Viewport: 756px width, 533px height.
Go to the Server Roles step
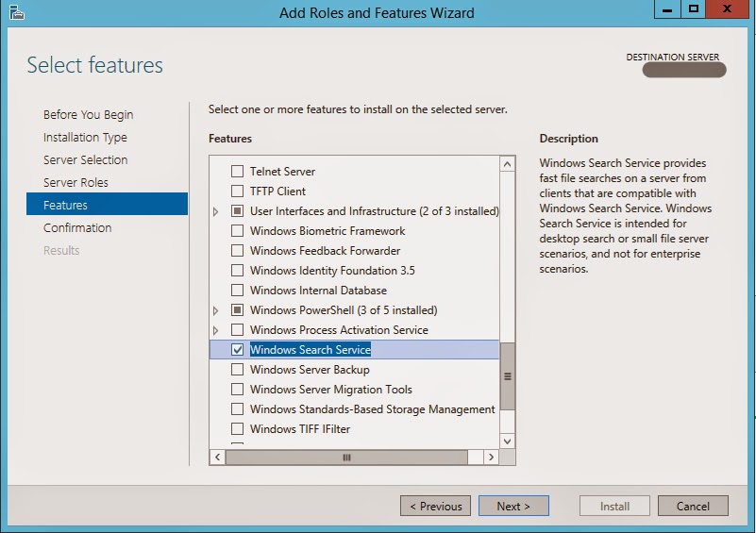point(76,182)
